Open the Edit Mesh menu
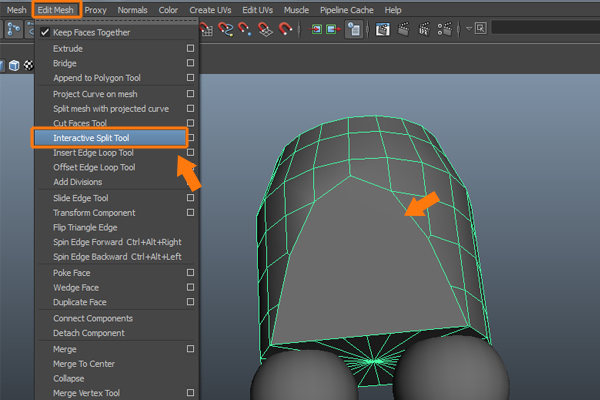600x400 pixels. pyautogui.click(x=55, y=9)
